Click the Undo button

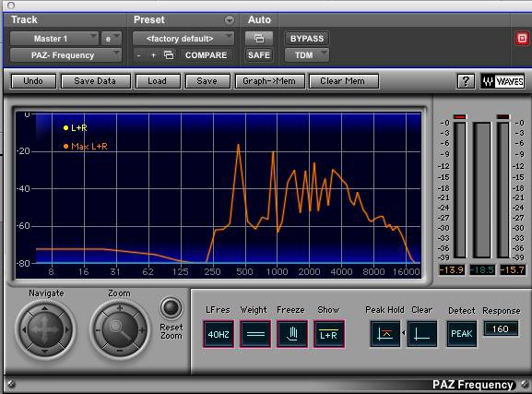[x=33, y=81]
